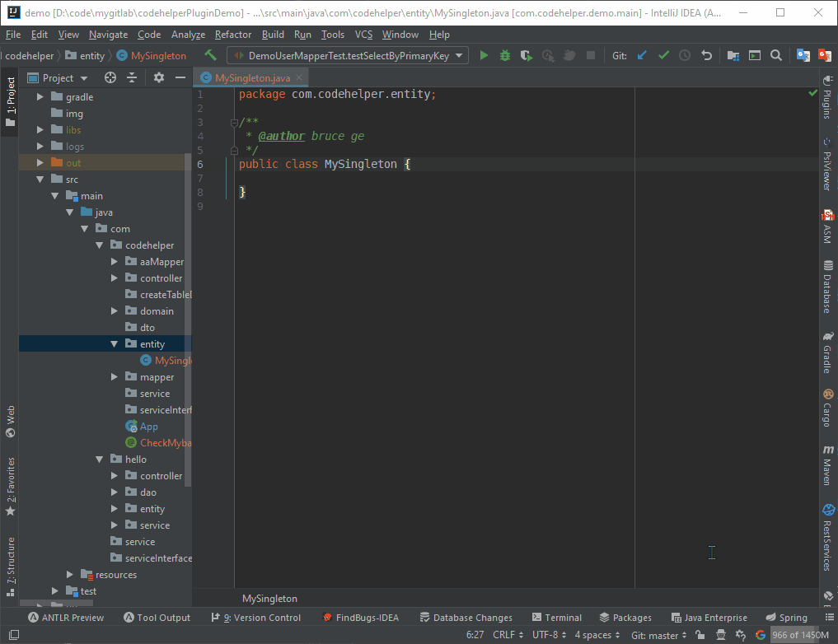Hide the Project panel with minus icon
Image resolution: width=838 pixels, height=644 pixels.
point(180,78)
